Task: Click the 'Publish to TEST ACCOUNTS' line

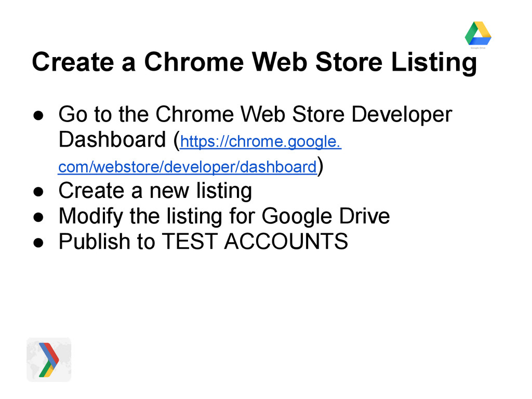Action: [203, 241]
